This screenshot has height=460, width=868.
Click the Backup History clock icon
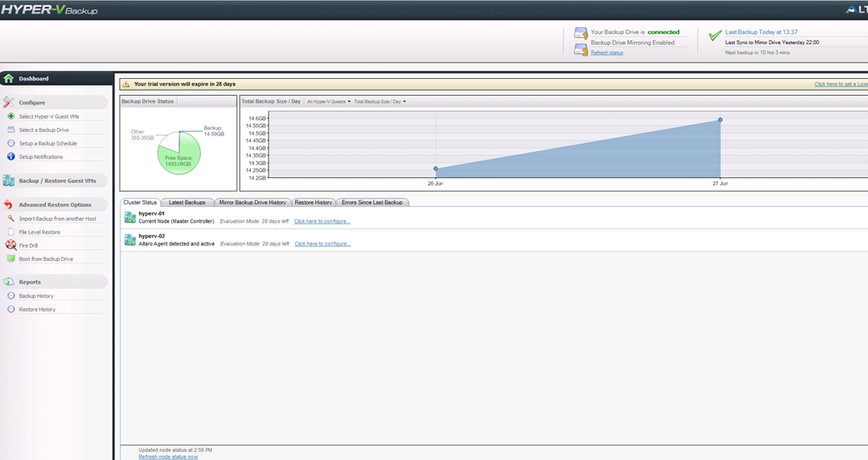point(11,296)
